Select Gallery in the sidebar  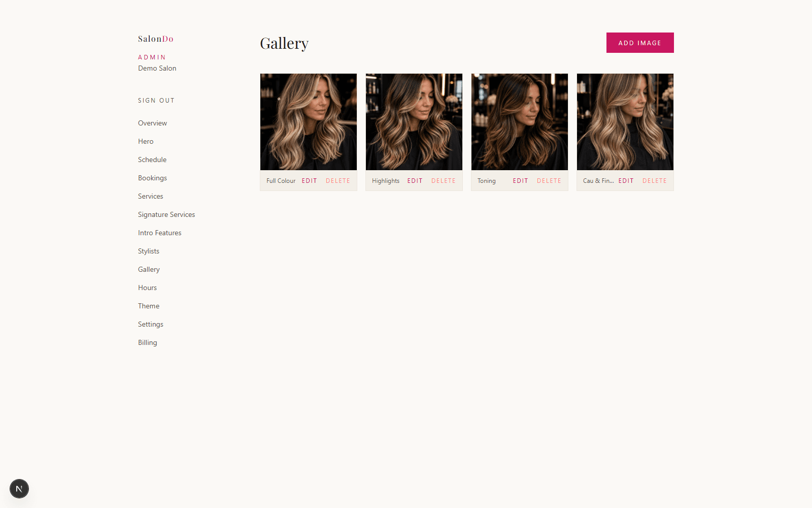[149, 269]
